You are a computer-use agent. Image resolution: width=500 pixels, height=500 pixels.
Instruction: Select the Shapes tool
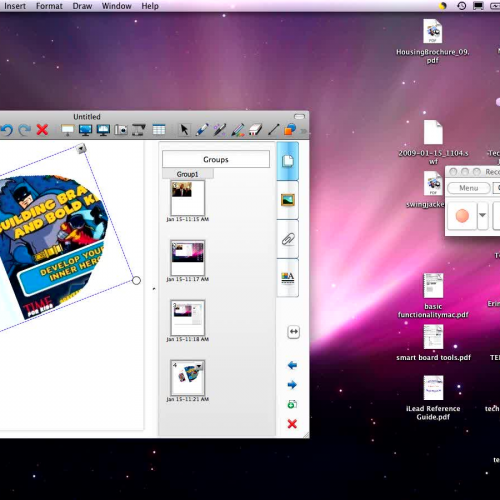290,130
